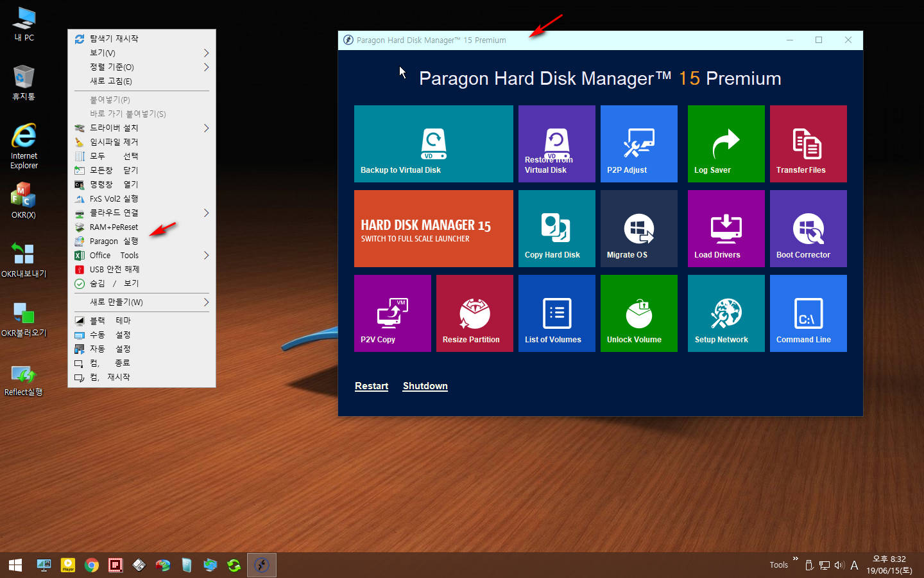924x578 pixels.
Task: Open the Command Line tile
Action: [809, 313]
